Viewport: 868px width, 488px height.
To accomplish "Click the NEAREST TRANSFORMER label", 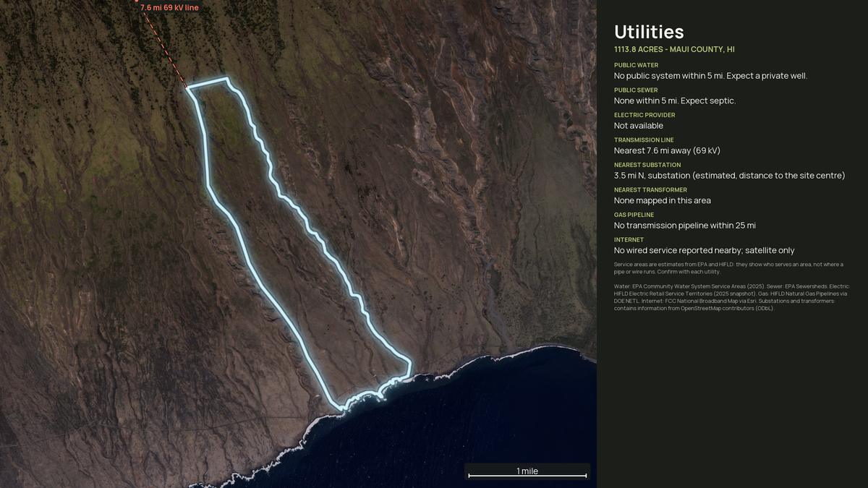I will click(x=651, y=190).
